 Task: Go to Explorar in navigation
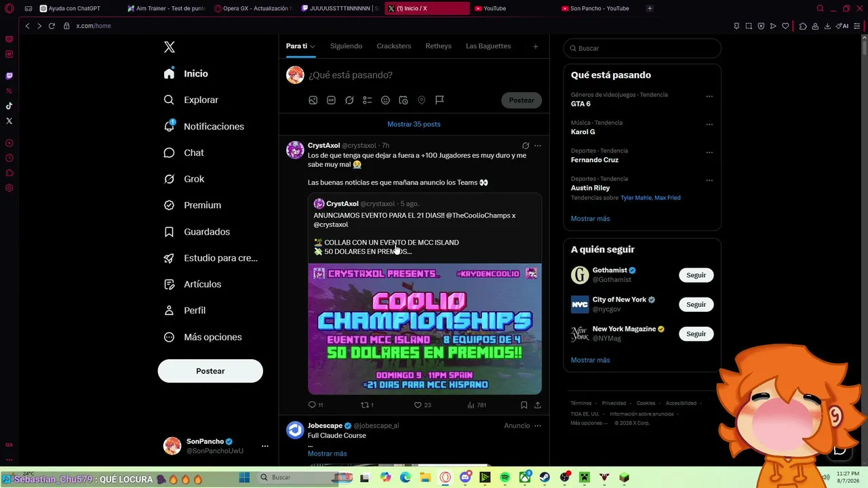(192, 100)
